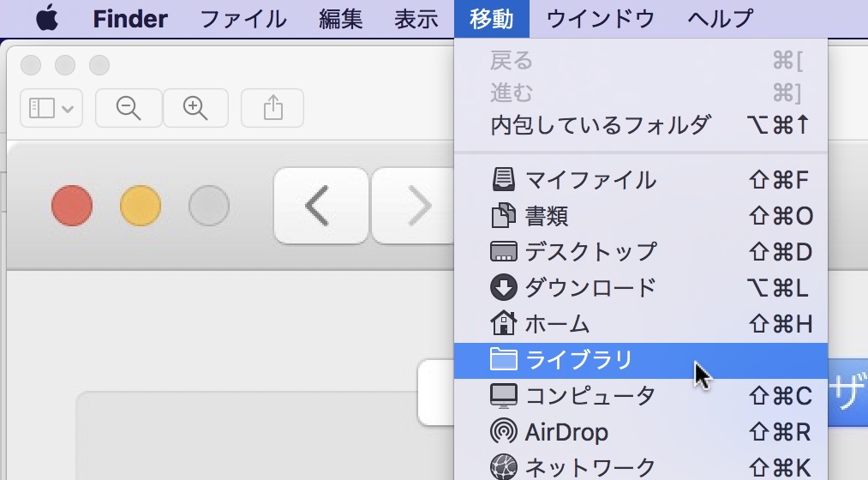
Task: Open the Finder menu
Action: (x=130, y=20)
